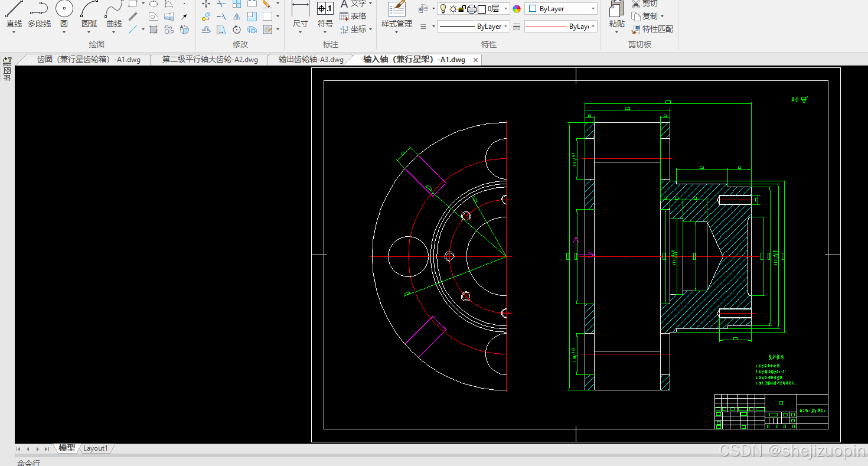Click the 复制 copy button
This screenshot has height=466, width=868.
(645, 17)
